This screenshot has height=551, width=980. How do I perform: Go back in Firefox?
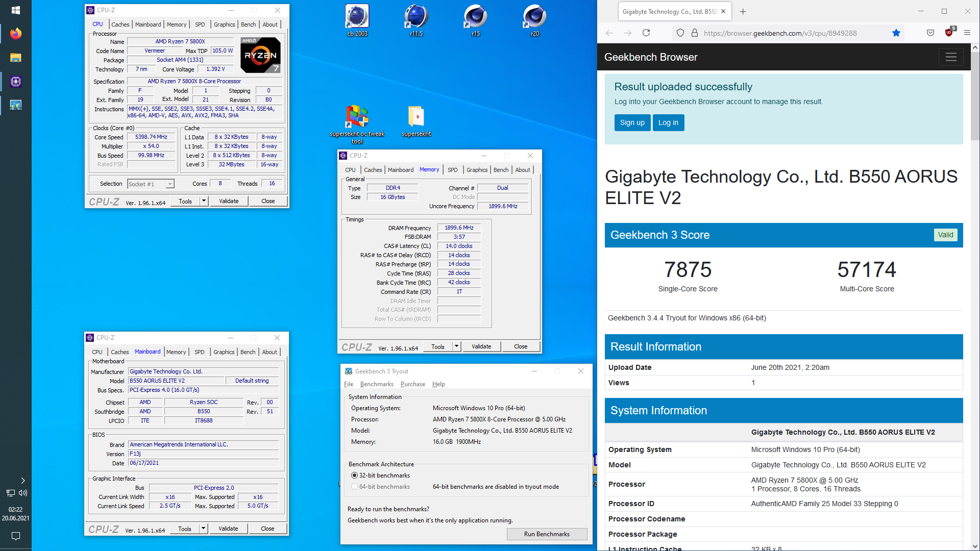pyautogui.click(x=609, y=33)
